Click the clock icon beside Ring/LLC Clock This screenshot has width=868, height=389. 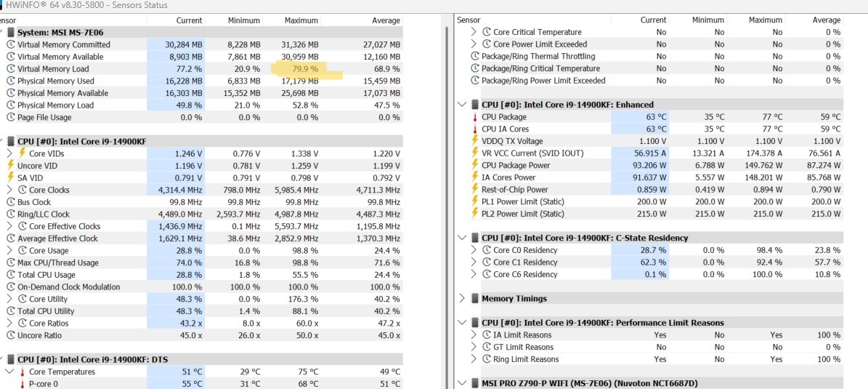click(10, 214)
